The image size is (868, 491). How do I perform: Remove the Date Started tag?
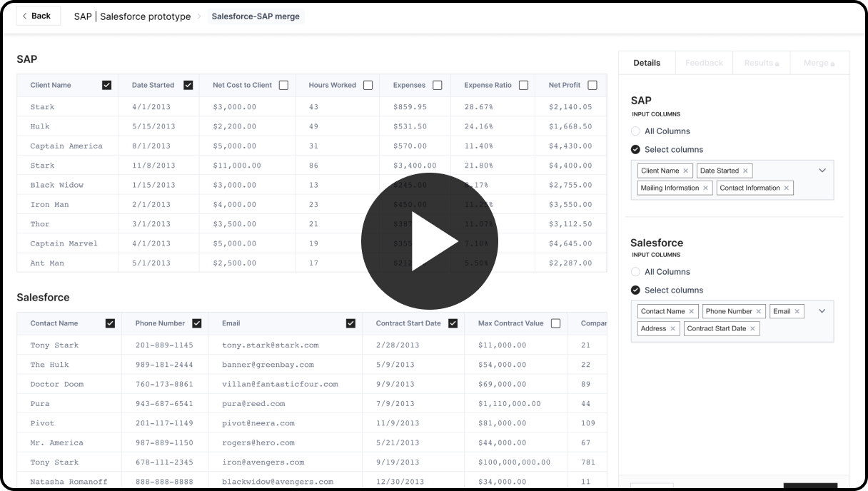click(x=745, y=171)
